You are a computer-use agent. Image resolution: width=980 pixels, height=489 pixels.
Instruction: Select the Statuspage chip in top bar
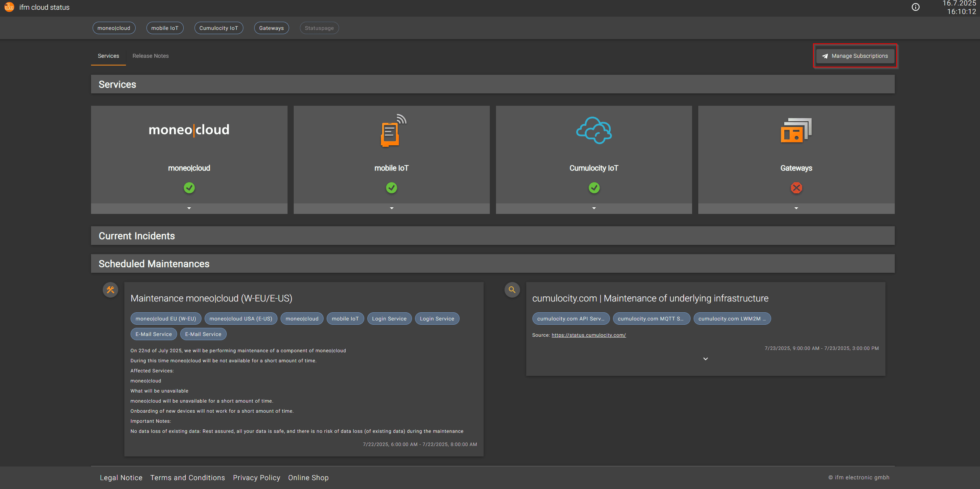pos(319,28)
